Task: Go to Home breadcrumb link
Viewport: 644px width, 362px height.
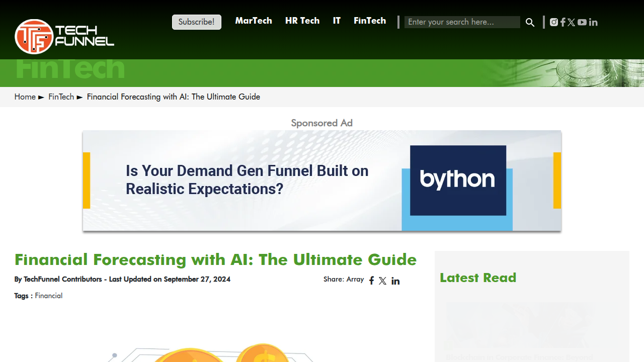Action: click(25, 97)
